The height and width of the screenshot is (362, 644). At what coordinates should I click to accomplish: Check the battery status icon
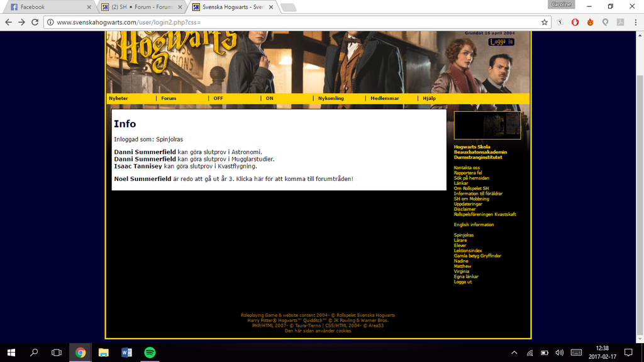(x=545, y=353)
